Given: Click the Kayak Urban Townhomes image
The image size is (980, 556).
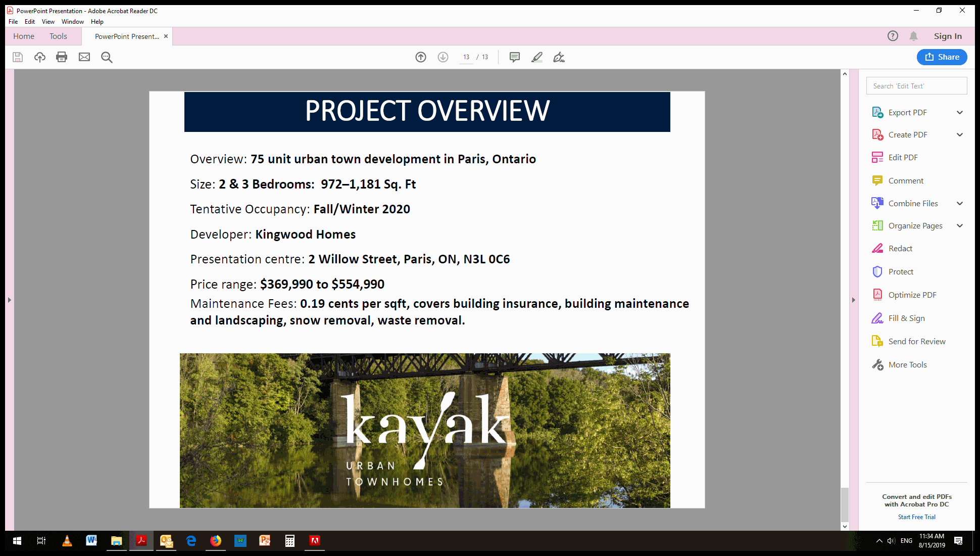Looking at the screenshot, I should (425, 431).
